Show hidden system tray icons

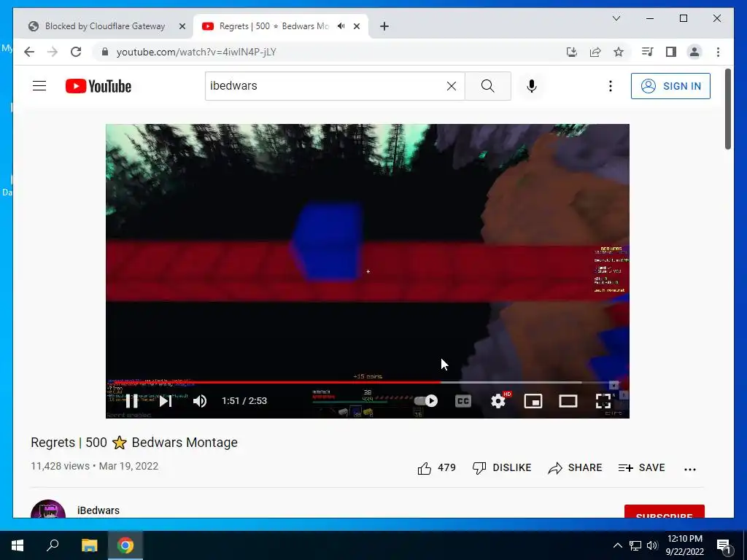pyautogui.click(x=617, y=545)
